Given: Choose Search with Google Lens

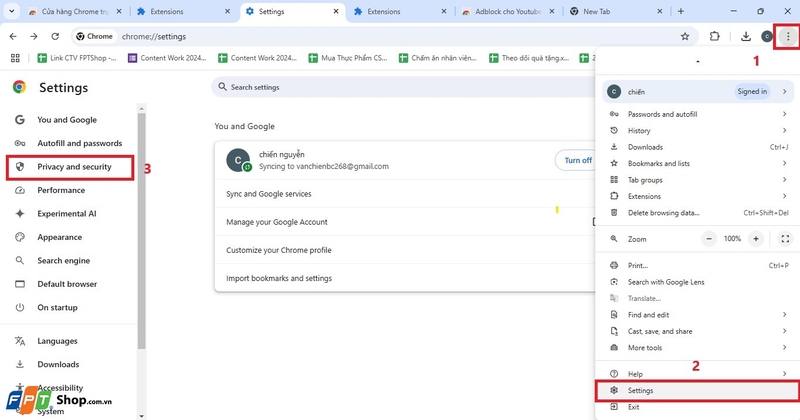Looking at the screenshot, I should pos(697,282).
